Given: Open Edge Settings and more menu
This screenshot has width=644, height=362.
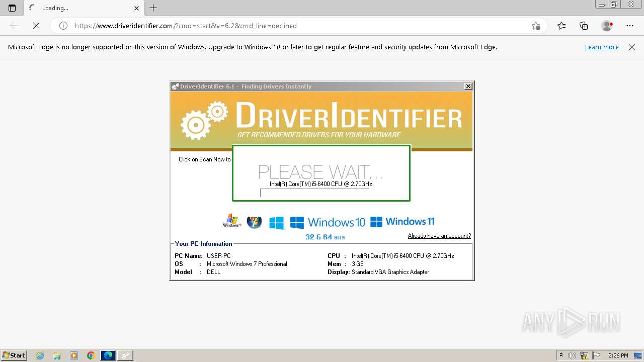Looking at the screenshot, I should (x=630, y=26).
